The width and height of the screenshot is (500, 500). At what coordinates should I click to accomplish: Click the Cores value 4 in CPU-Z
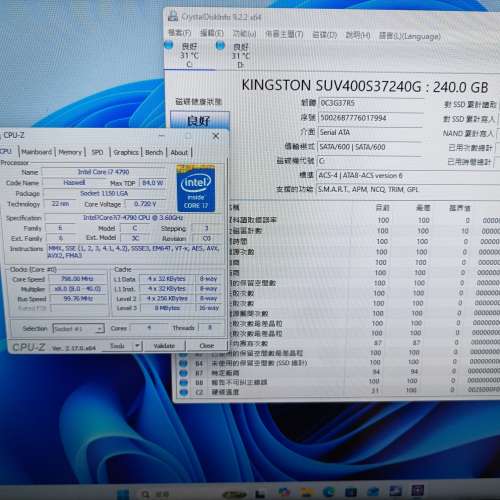pyautogui.click(x=149, y=328)
